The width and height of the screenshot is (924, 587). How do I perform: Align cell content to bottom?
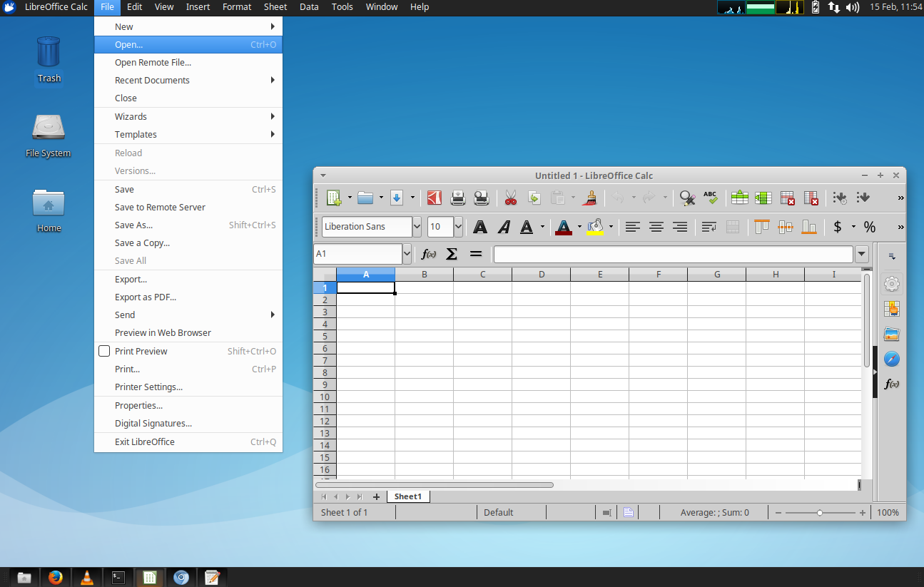[x=809, y=227]
